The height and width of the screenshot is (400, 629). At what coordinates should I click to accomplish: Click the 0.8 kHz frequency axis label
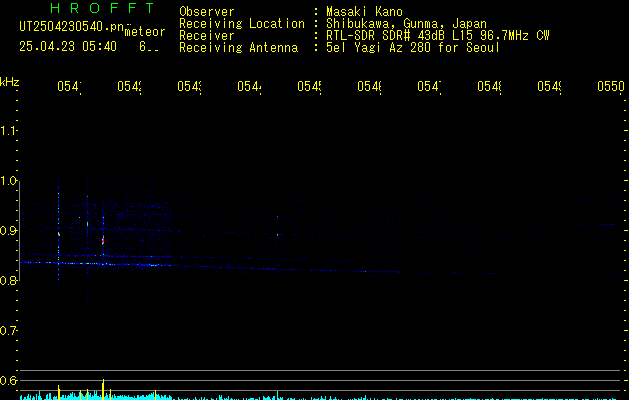8,280
